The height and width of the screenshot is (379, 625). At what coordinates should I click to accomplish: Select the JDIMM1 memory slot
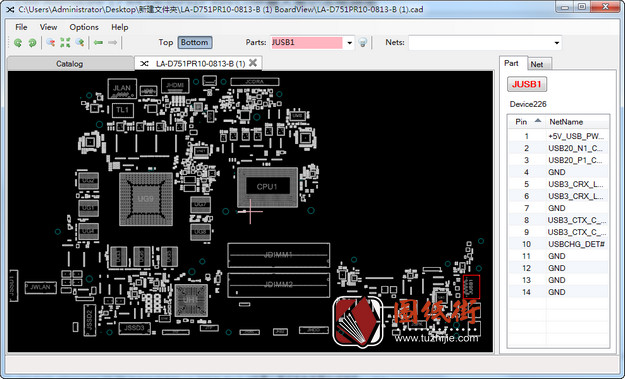pos(279,255)
